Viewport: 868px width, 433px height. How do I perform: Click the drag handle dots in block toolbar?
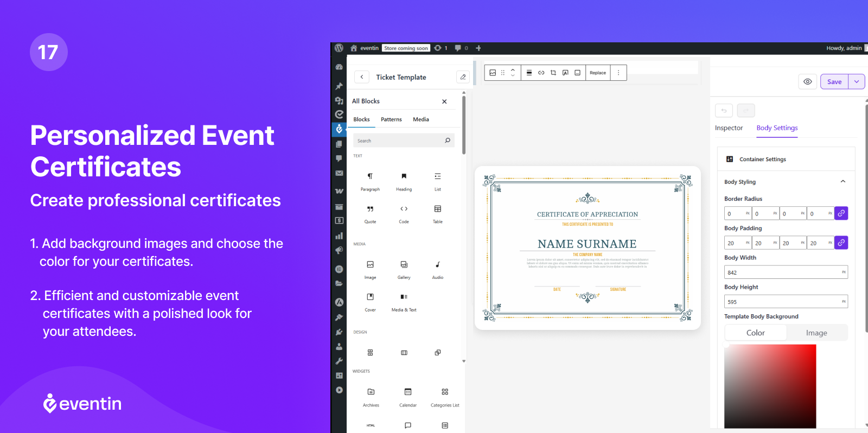(503, 73)
